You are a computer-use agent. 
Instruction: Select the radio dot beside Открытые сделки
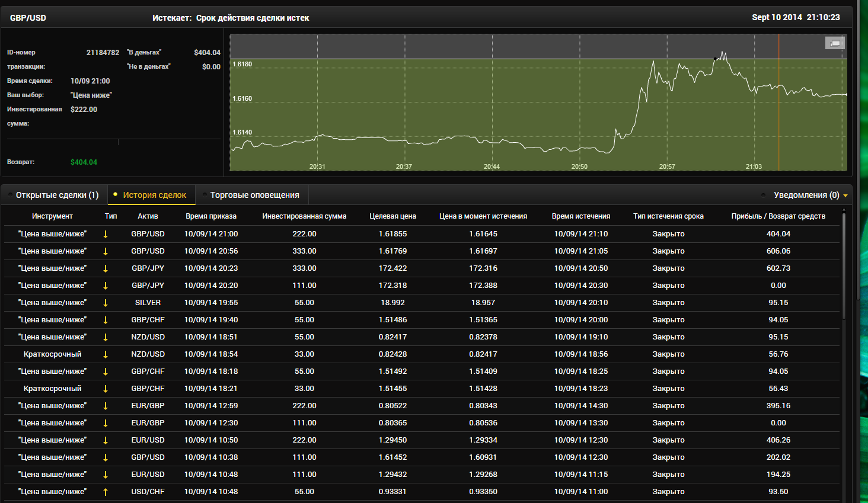pyautogui.click(x=10, y=194)
